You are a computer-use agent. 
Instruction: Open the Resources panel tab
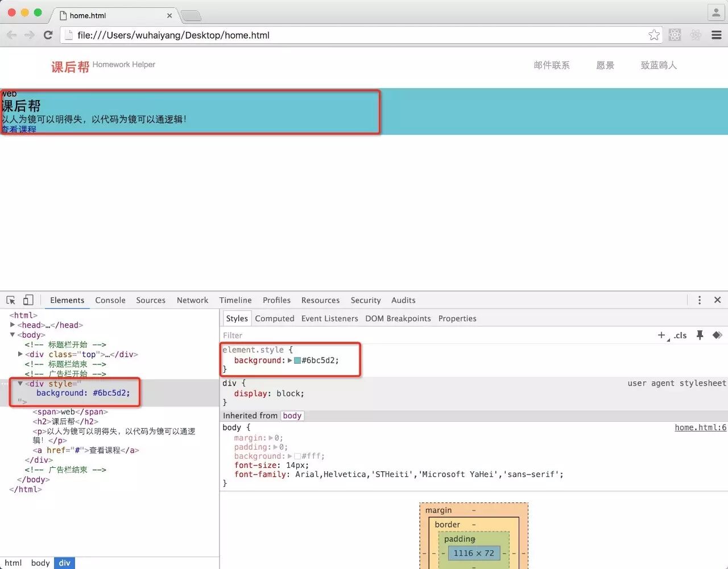pyautogui.click(x=320, y=300)
